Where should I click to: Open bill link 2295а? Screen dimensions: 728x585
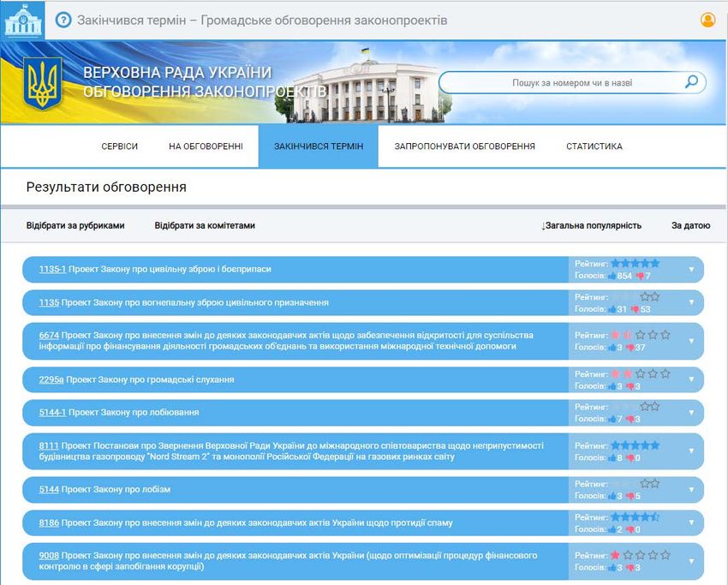click(51, 379)
